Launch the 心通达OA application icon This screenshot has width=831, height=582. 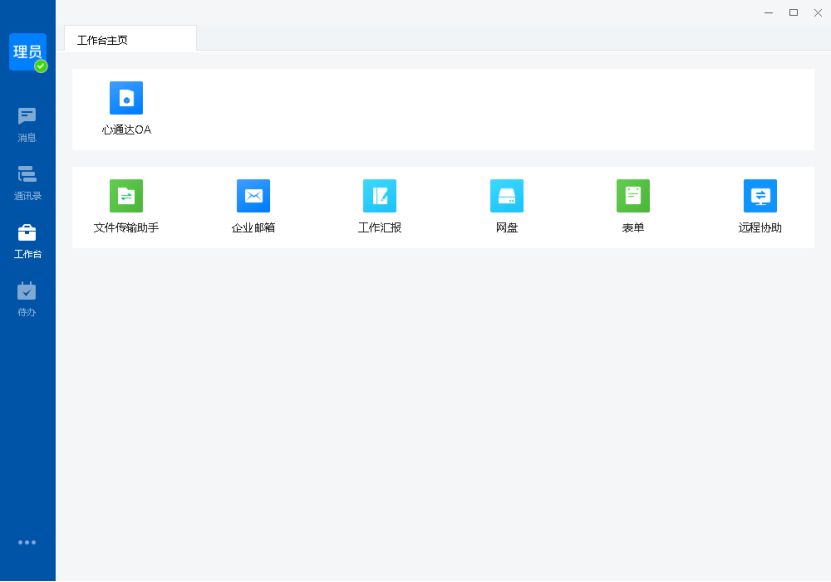click(x=126, y=98)
